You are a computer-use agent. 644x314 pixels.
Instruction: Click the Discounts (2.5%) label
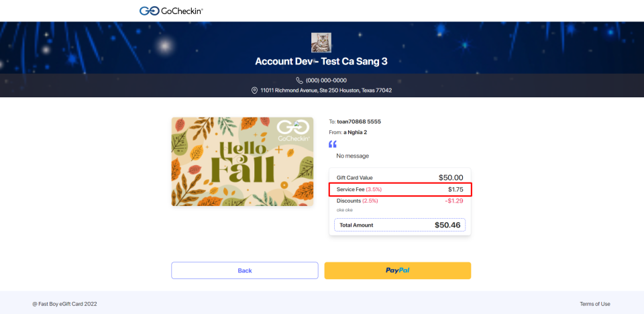tap(358, 201)
